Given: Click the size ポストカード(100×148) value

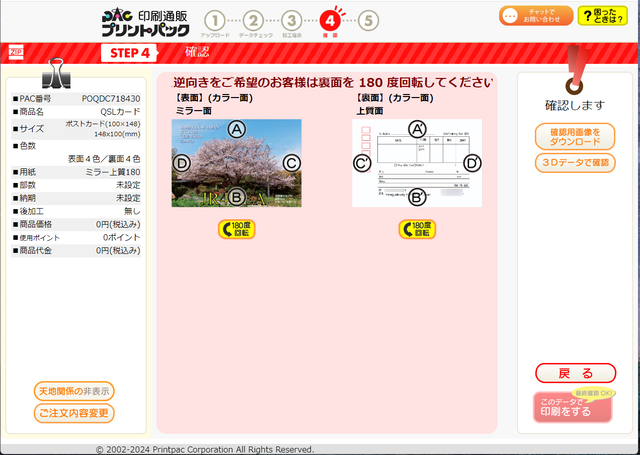Looking at the screenshot, I should (x=103, y=124).
